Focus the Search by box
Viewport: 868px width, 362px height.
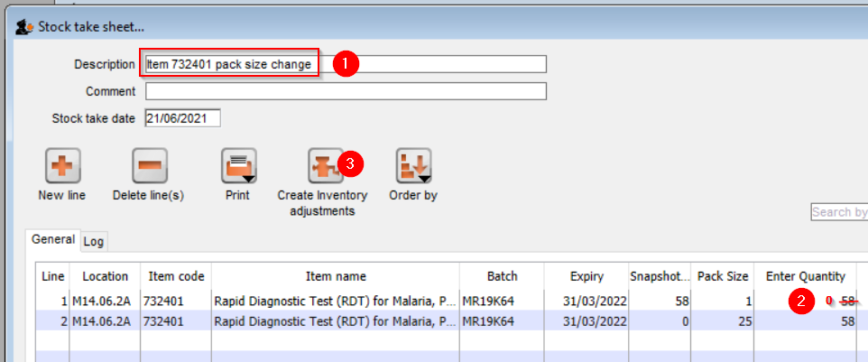click(838, 212)
